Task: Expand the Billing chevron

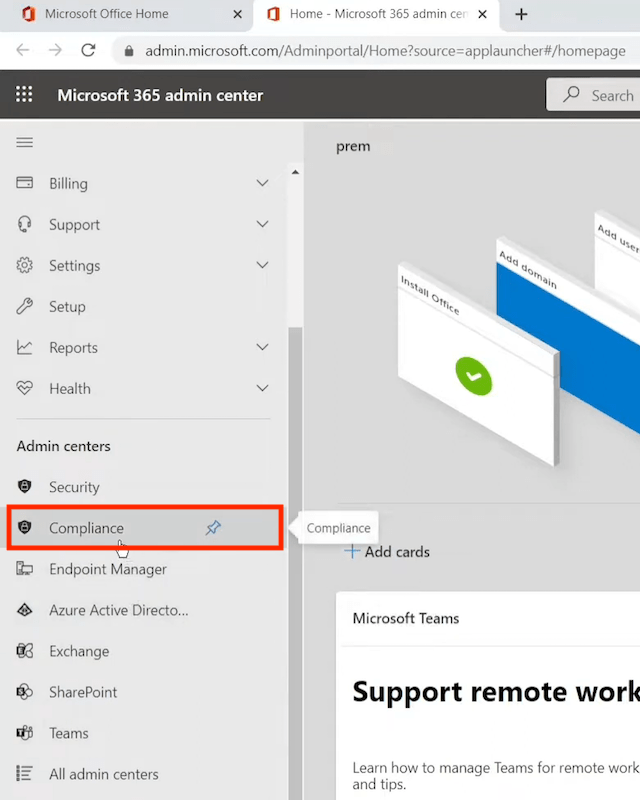Action: pos(262,183)
